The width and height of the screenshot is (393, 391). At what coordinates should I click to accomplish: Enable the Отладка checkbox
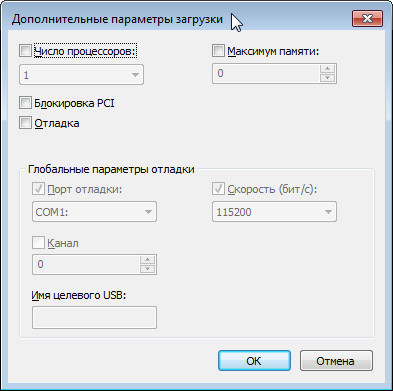(x=25, y=123)
